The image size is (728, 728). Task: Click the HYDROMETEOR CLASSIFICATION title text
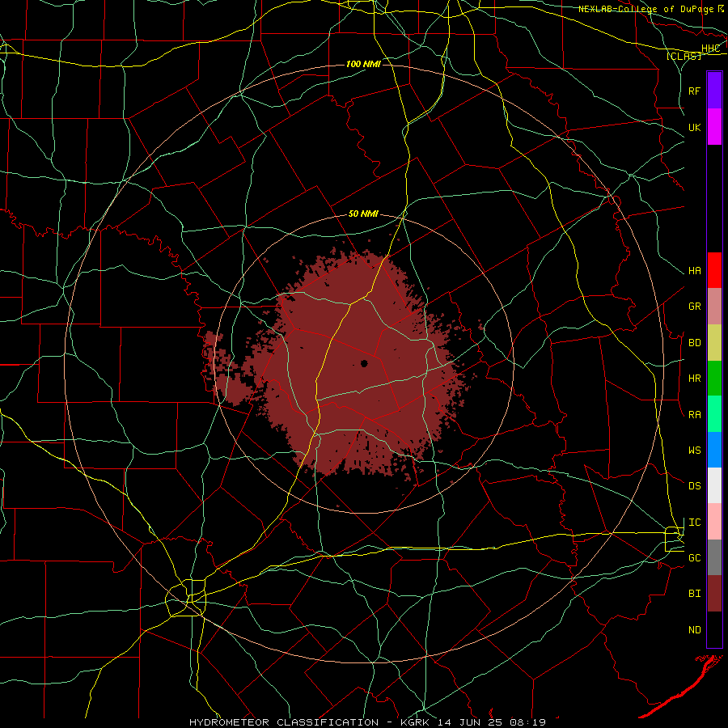click(x=284, y=722)
